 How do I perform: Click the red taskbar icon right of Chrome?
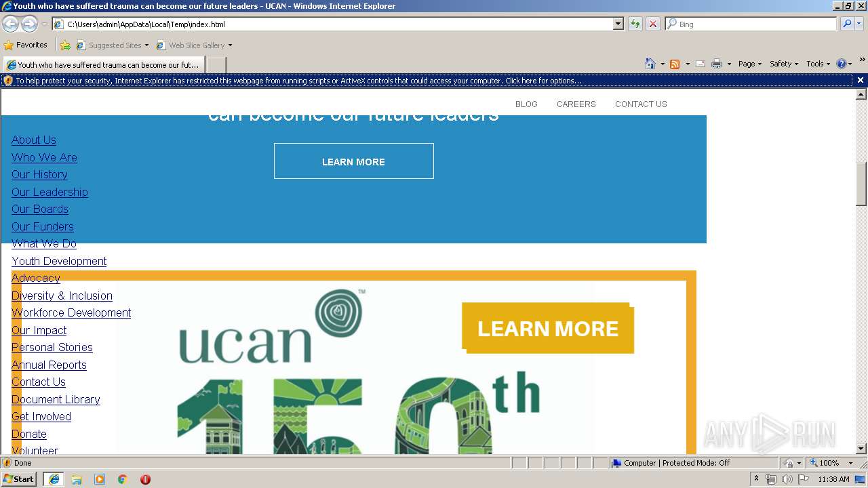tap(145, 479)
